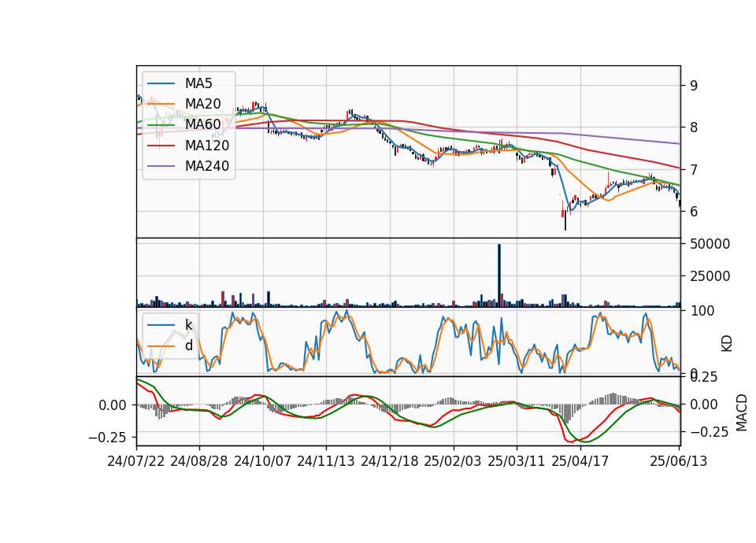Click the volume axis label 50000
Viewport: 756px width, 543px height.
[710, 244]
